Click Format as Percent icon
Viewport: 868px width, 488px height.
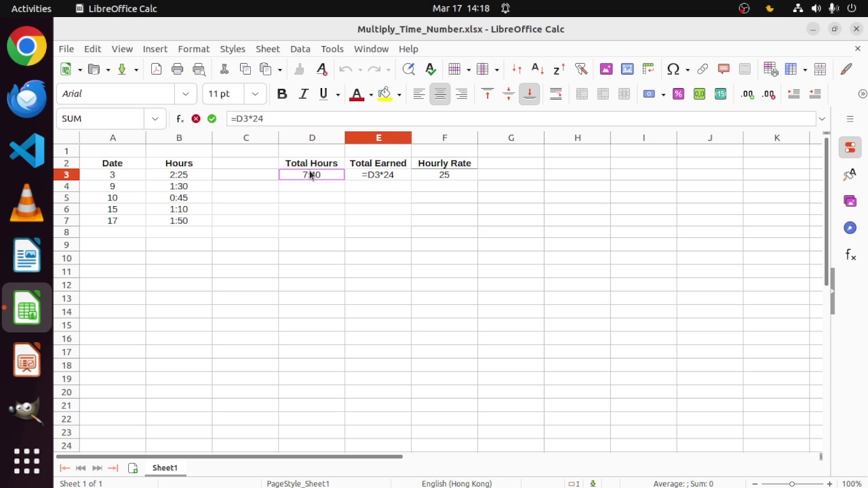click(x=678, y=94)
